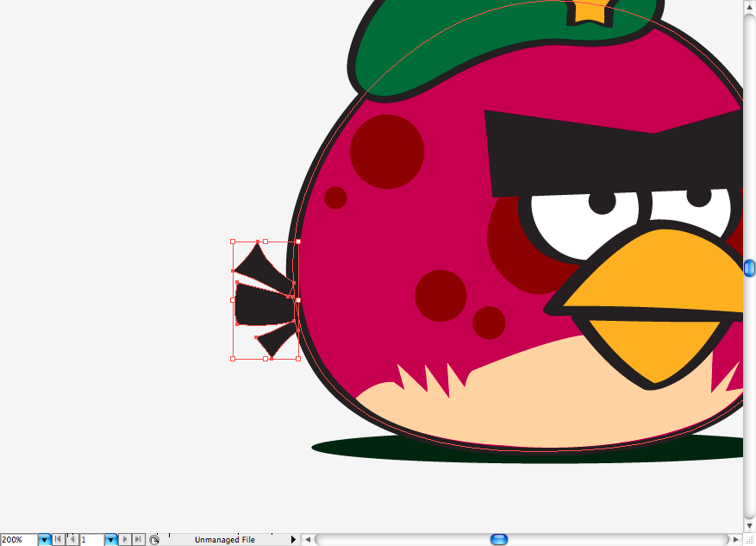Go to the next artboard
This screenshot has height=546, width=756.
[x=125, y=539]
